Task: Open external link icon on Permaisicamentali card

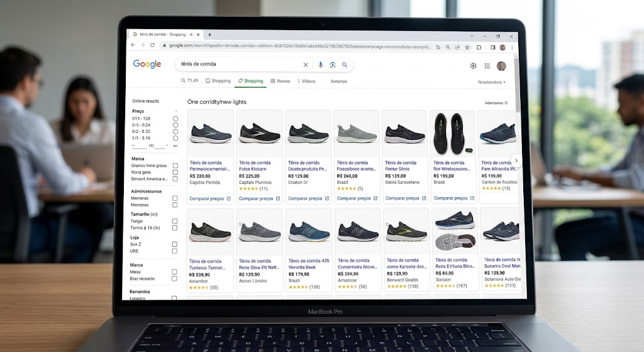Action: 229,198
